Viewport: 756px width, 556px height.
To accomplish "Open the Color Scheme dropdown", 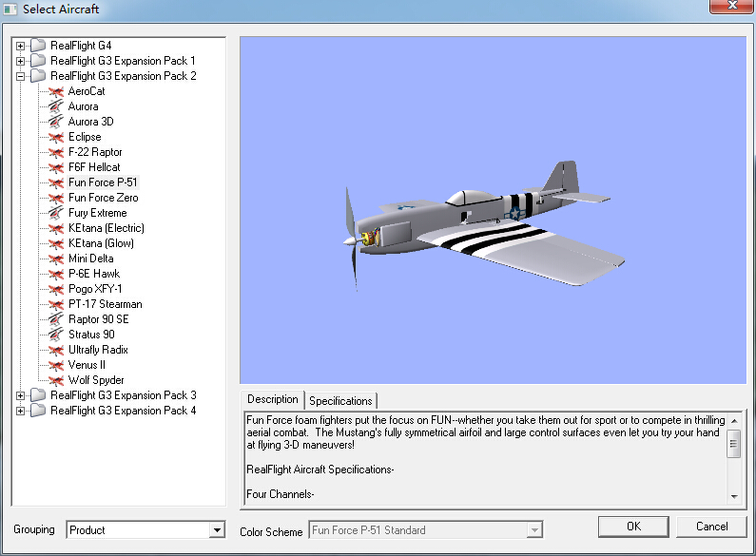I will [x=534, y=530].
